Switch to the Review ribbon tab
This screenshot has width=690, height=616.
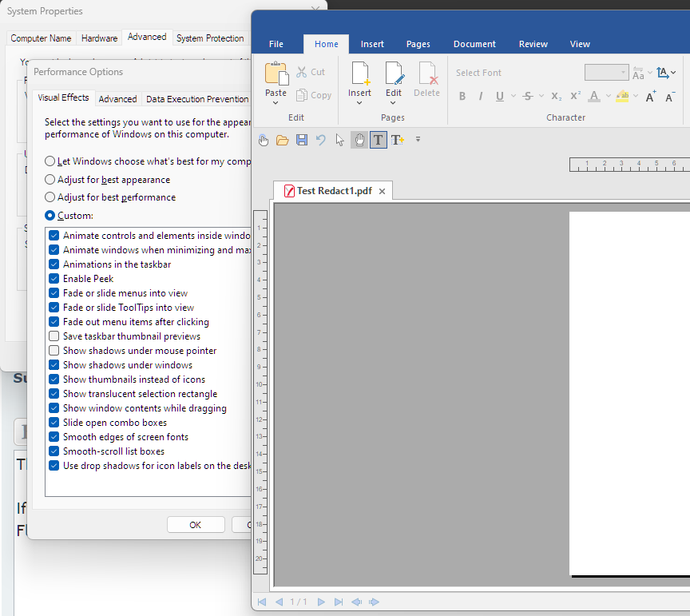pos(533,44)
